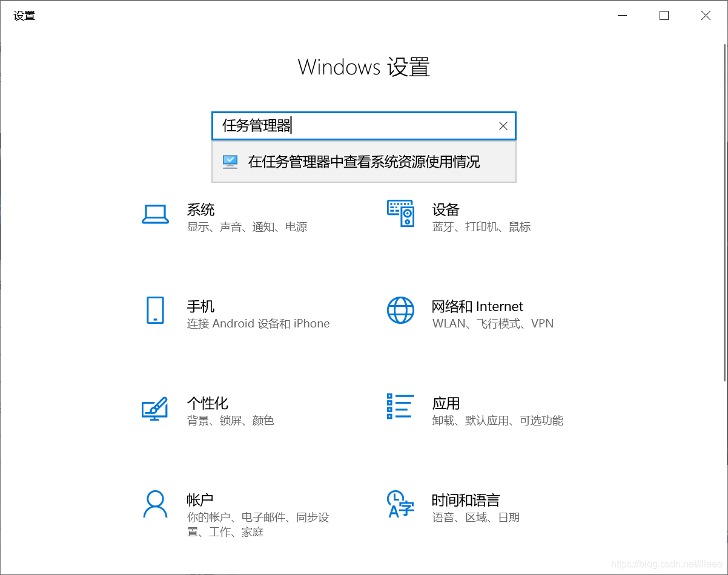The width and height of the screenshot is (728, 575).
Task: Open the 设备 settings title
Action: pyautogui.click(x=446, y=210)
